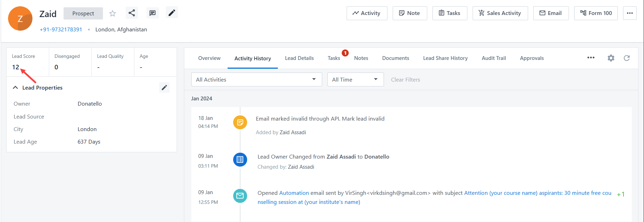
Task: Open the more actions menu after Form 100
Action: point(630,13)
